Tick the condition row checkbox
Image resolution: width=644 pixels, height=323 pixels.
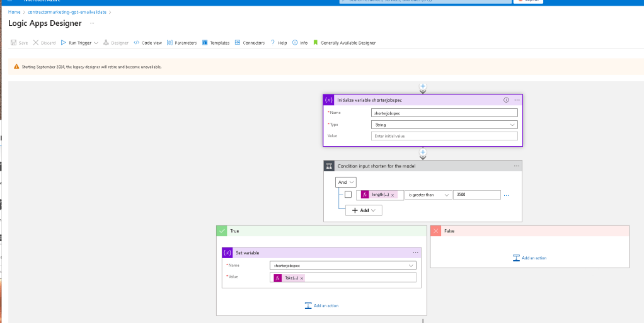point(348,195)
